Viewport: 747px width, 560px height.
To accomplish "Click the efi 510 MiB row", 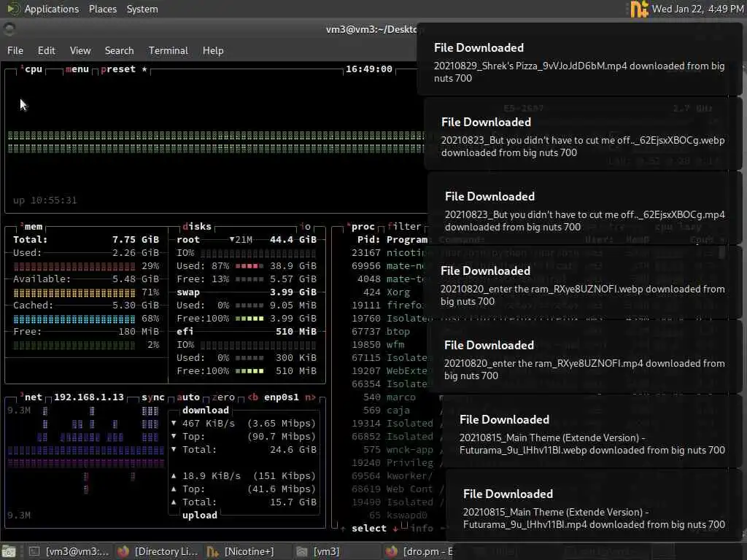I will tap(247, 332).
